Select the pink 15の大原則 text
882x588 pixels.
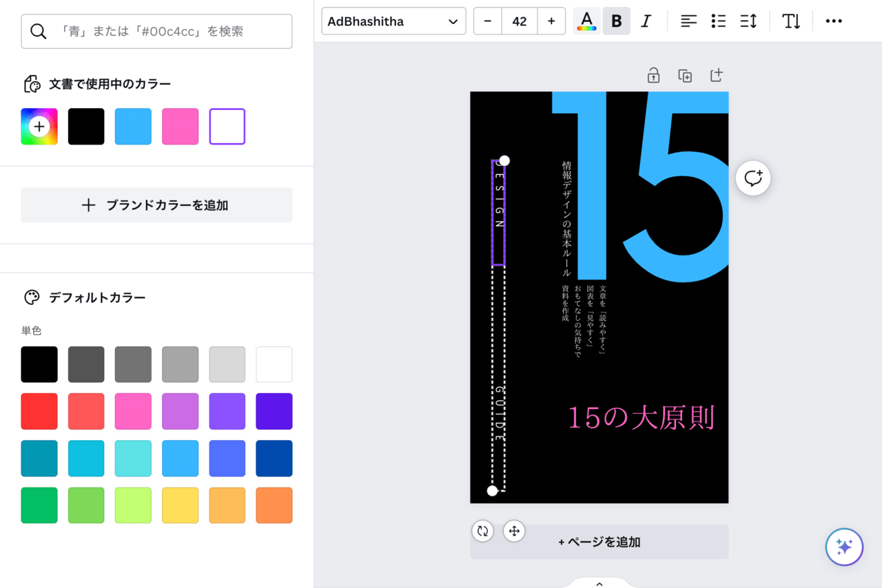pyautogui.click(x=641, y=418)
